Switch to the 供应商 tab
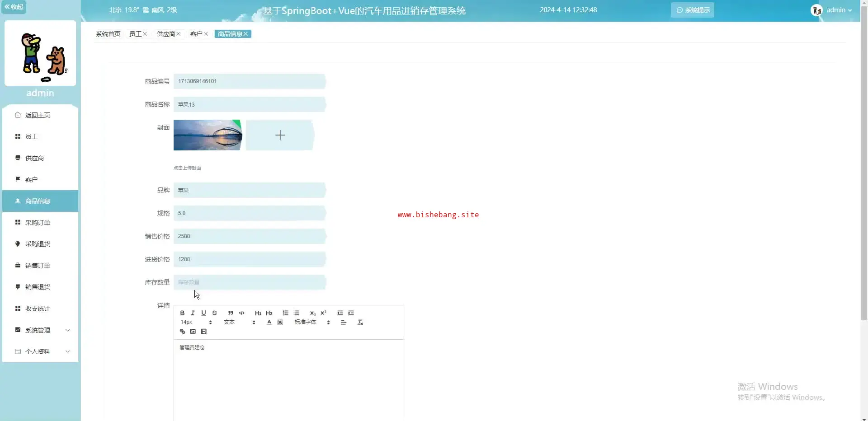This screenshot has height=421, width=868. click(x=166, y=34)
